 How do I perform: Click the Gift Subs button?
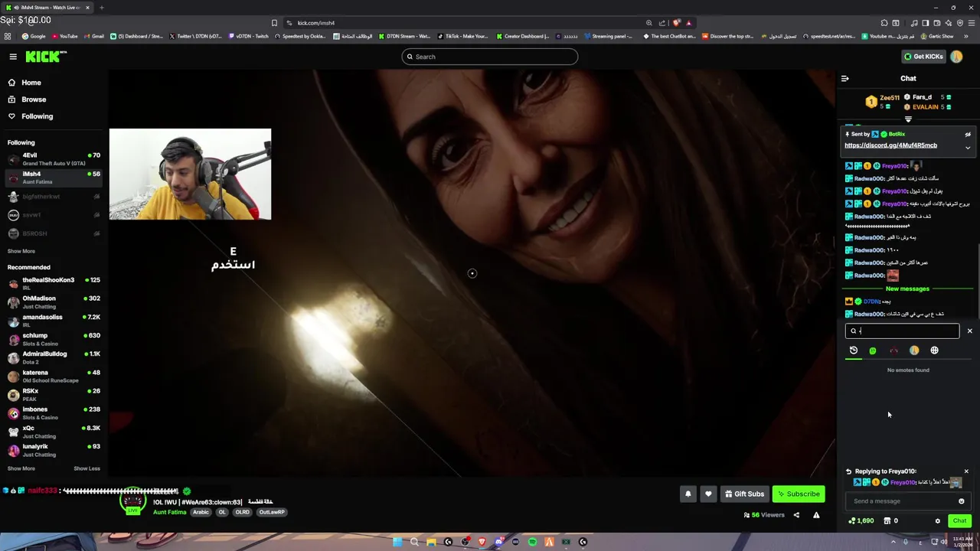tap(744, 494)
